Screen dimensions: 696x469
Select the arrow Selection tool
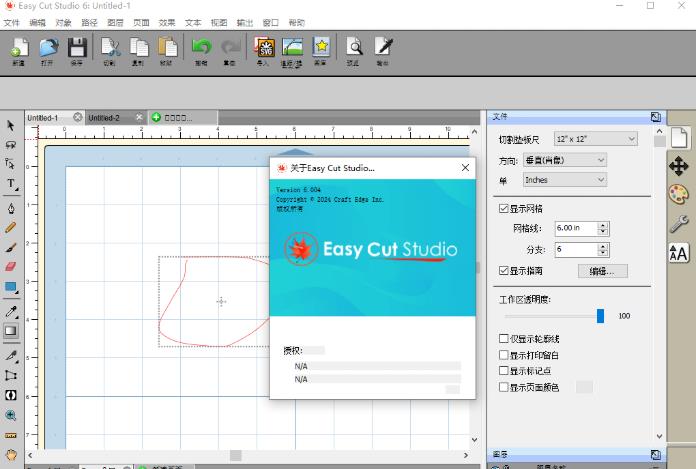click(11, 126)
